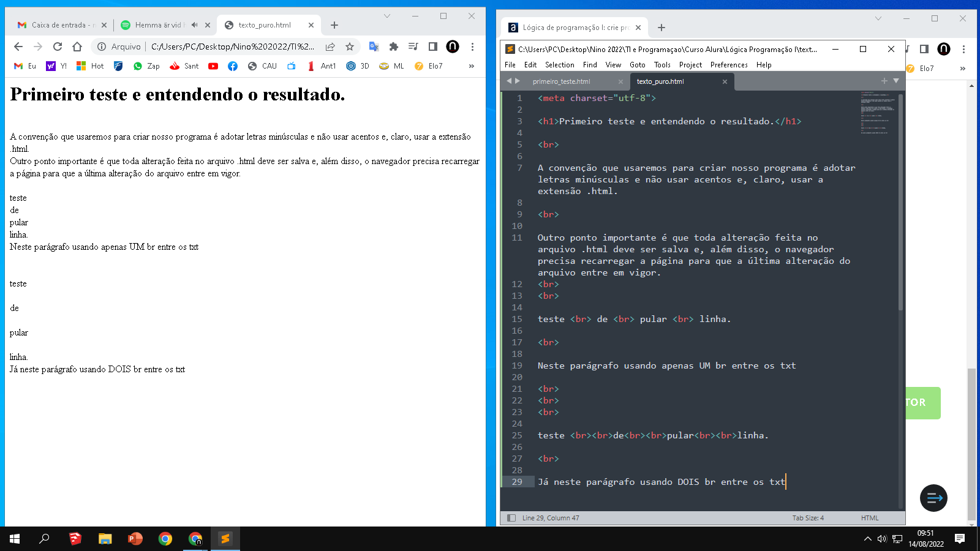Image resolution: width=980 pixels, height=551 pixels.
Task: Open the floating chat button in right Chrome
Action: [x=933, y=498]
